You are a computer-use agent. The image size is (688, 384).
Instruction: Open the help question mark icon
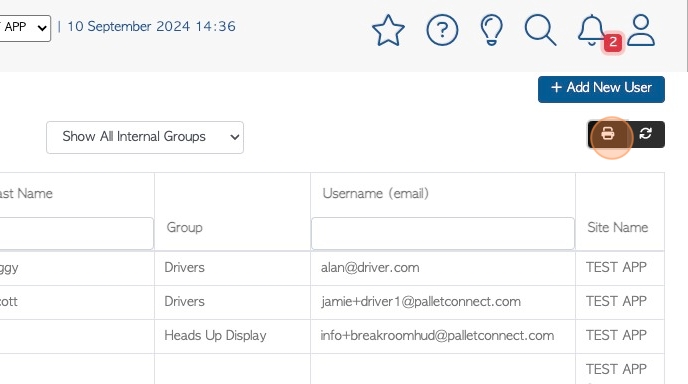tap(442, 30)
